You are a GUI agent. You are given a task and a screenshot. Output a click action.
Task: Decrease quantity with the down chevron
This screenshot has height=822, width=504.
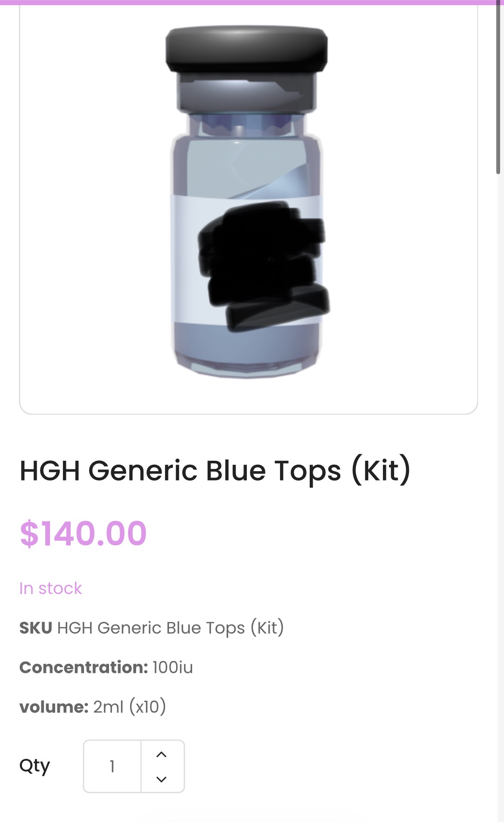tap(162, 779)
